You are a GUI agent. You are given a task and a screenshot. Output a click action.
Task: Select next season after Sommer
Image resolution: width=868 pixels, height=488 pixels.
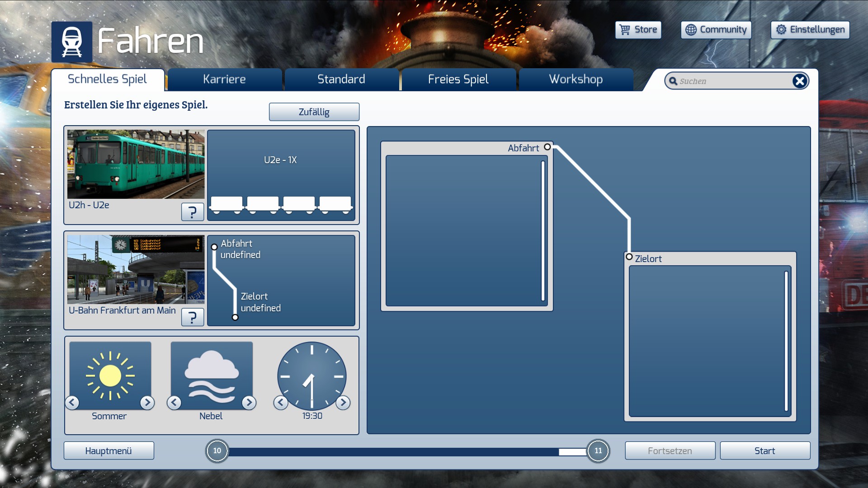coord(147,402)
